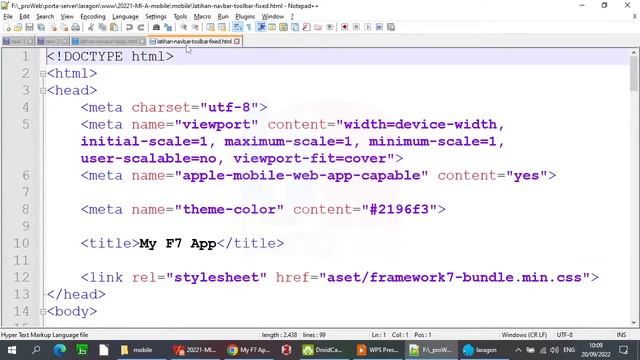The width and height of the screenshot is (640, 360).
Task: Click the Print toolbar icon
Action: 76,27
